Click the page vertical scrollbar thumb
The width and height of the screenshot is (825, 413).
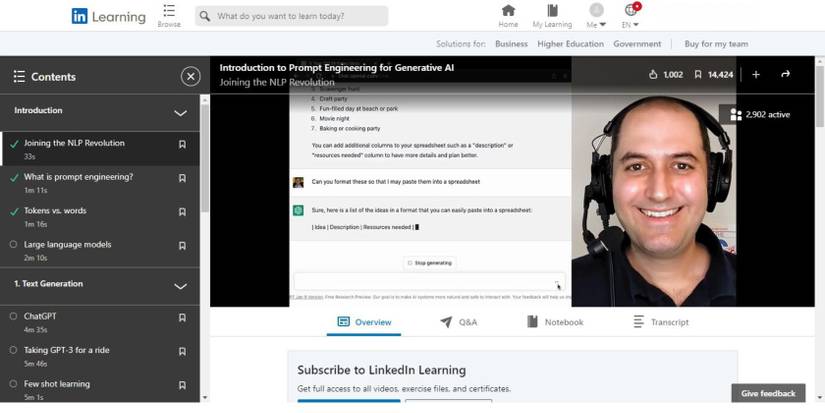(x=820, y=95)
